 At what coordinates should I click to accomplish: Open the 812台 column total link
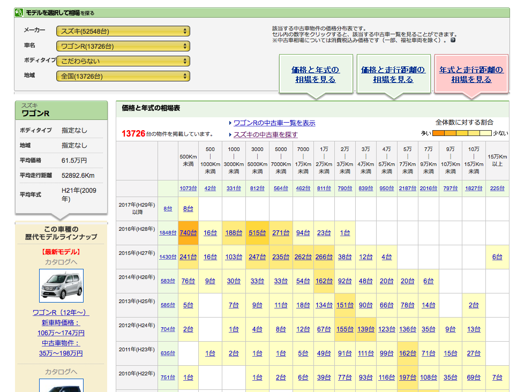pos(257,188)
